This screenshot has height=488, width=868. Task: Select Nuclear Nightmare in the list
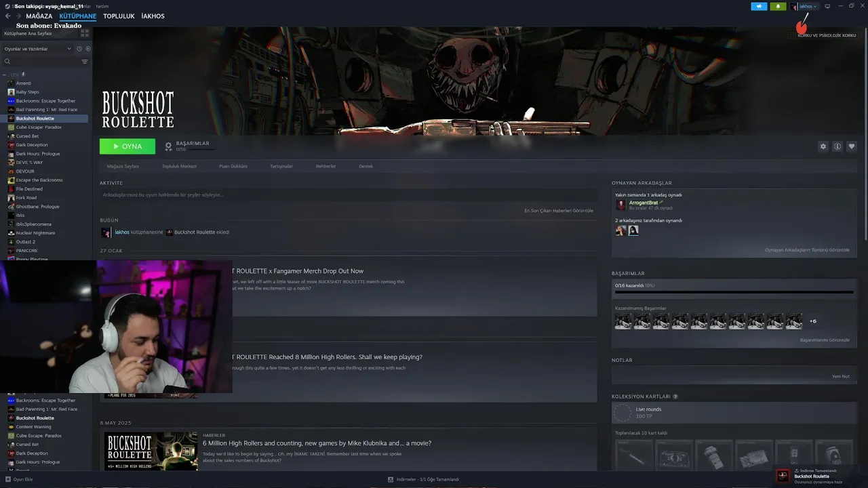tap(36, 233)
